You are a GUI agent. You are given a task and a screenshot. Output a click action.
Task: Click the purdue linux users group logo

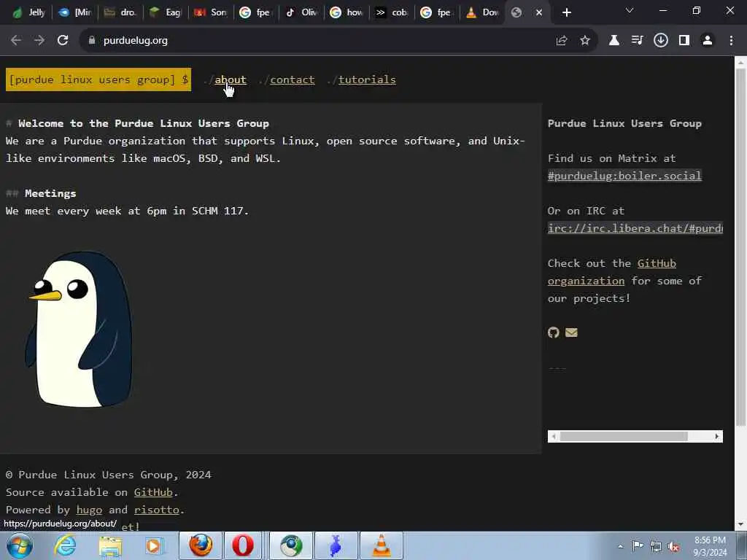click(x=98, y=79)
